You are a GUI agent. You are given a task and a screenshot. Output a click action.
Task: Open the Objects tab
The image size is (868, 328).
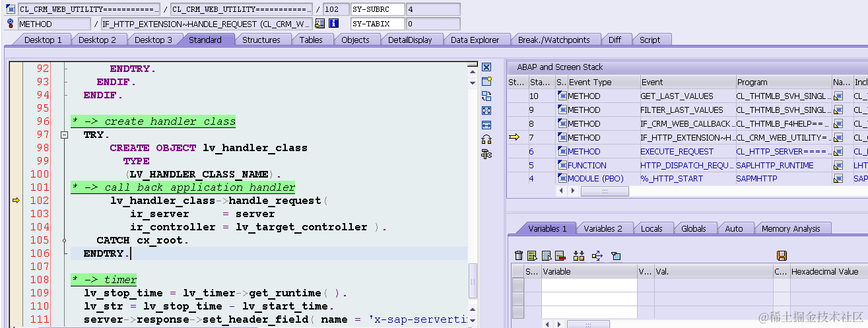click(355, 40)
